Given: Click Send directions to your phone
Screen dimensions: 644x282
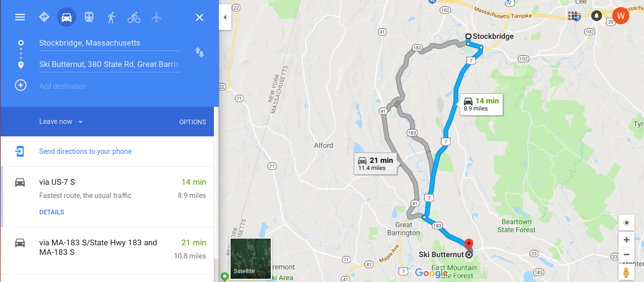Looking at the screenshot, I should tap(86, 151).
